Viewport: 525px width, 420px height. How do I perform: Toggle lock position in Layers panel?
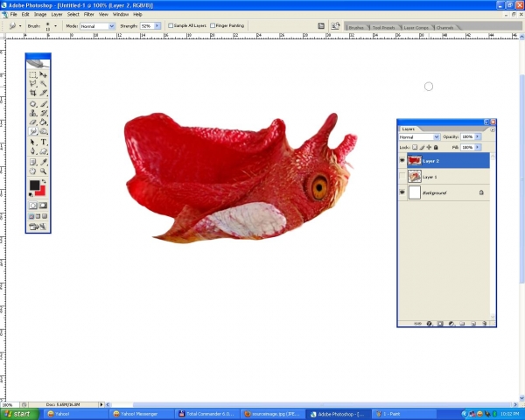coord(429,147)
